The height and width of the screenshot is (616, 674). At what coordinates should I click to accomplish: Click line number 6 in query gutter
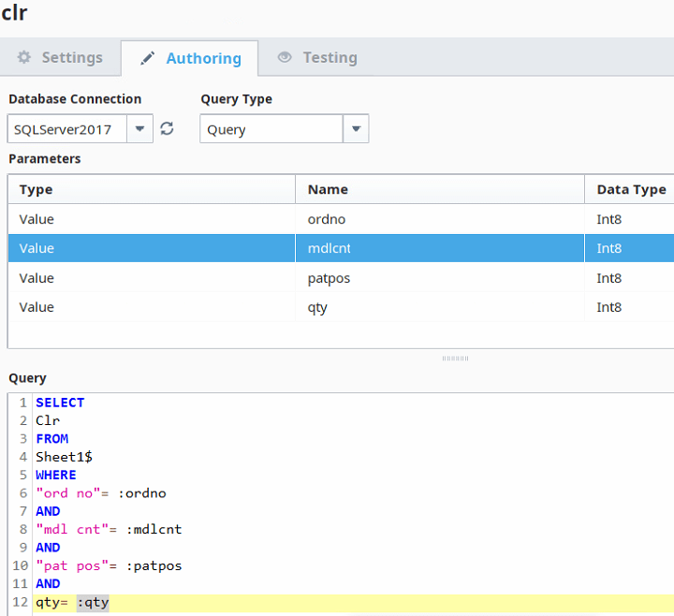(x=22, y=493)
